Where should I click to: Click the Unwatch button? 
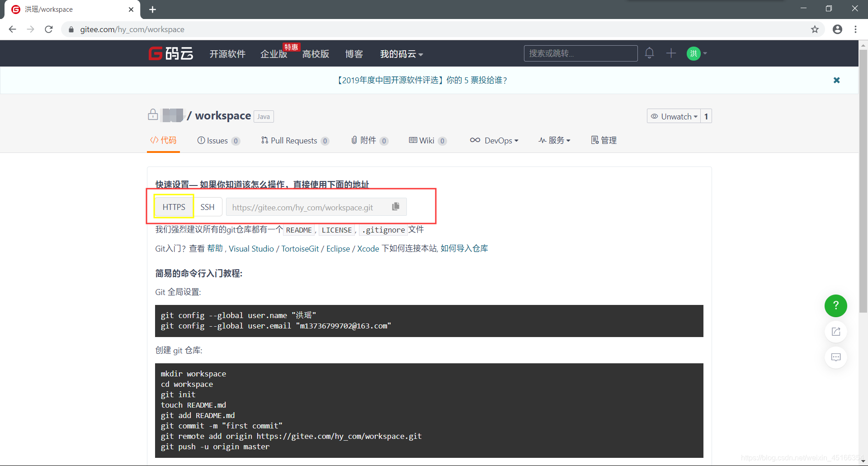674,116
